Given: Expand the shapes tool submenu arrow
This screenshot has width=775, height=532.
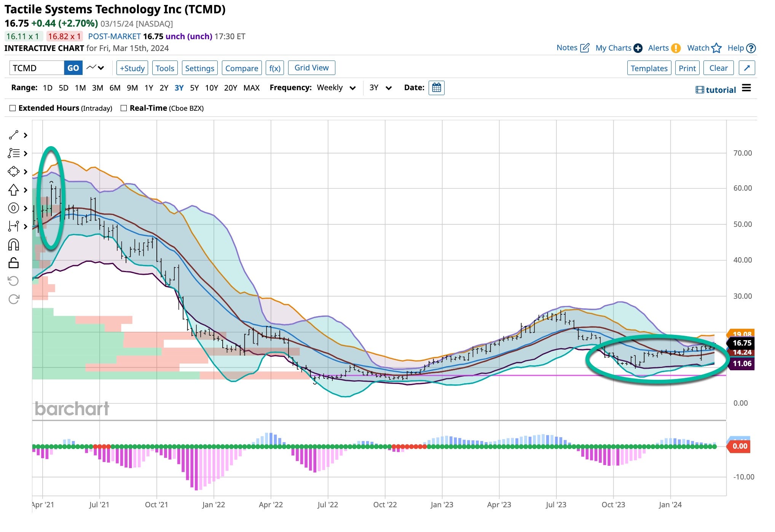Looking at the screenshot, I should point(26,172).
